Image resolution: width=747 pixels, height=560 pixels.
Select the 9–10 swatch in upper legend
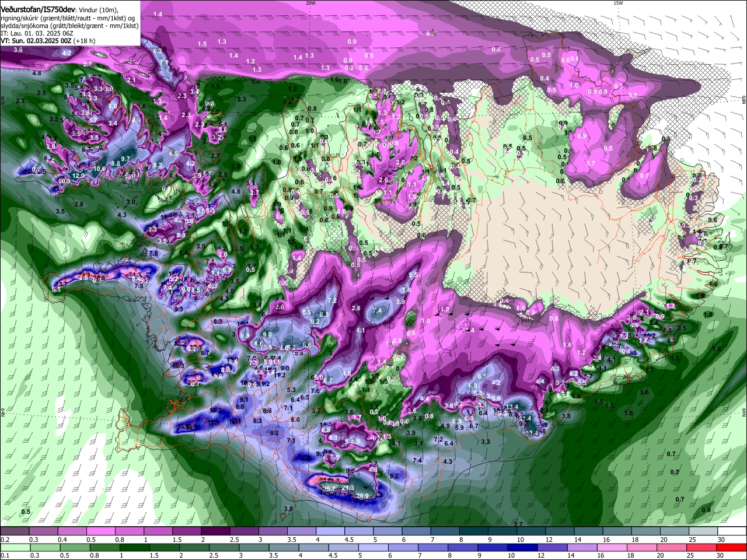click(502, 531)
